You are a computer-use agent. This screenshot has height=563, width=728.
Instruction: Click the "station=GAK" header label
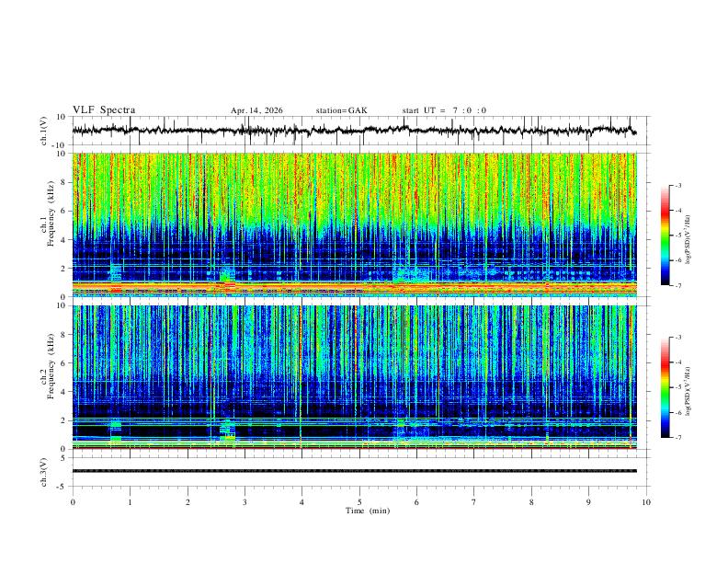click(342, 110)
